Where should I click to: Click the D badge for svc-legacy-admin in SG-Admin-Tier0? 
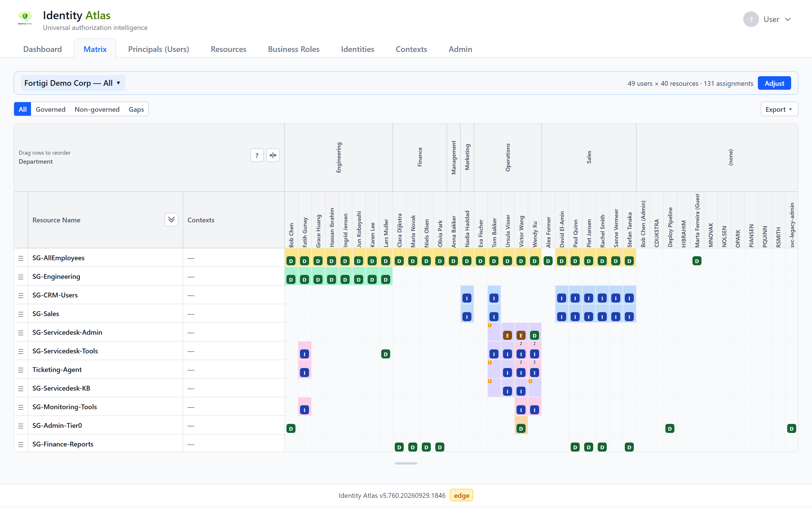[x=791, y=428]
